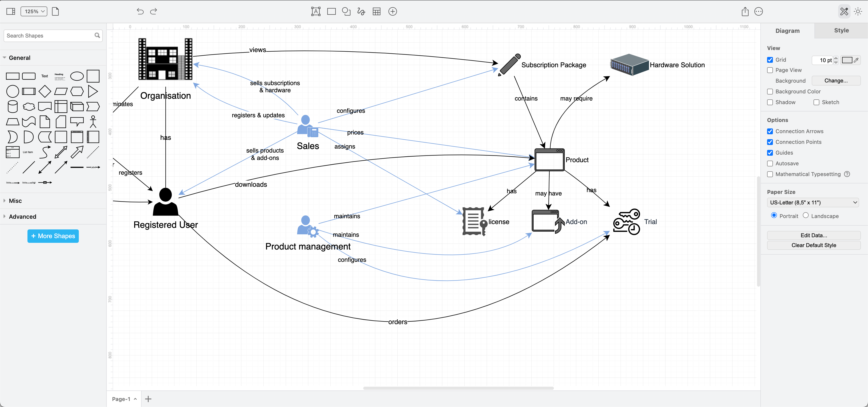Toggle the Grid checkbox on
This screenshot has height=407, width=868.
click(770, 60)
